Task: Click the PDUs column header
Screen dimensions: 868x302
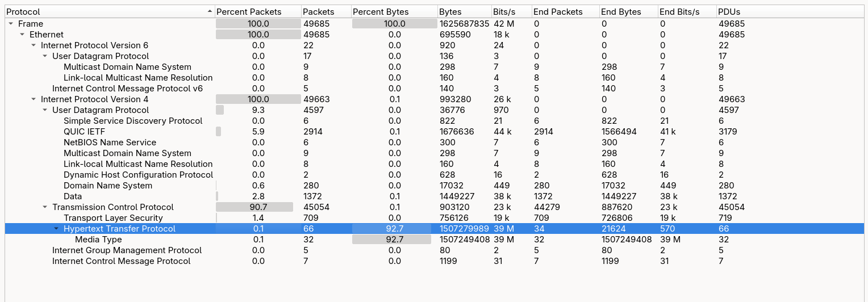Action: pyautogui.click(x=729, y=11)
